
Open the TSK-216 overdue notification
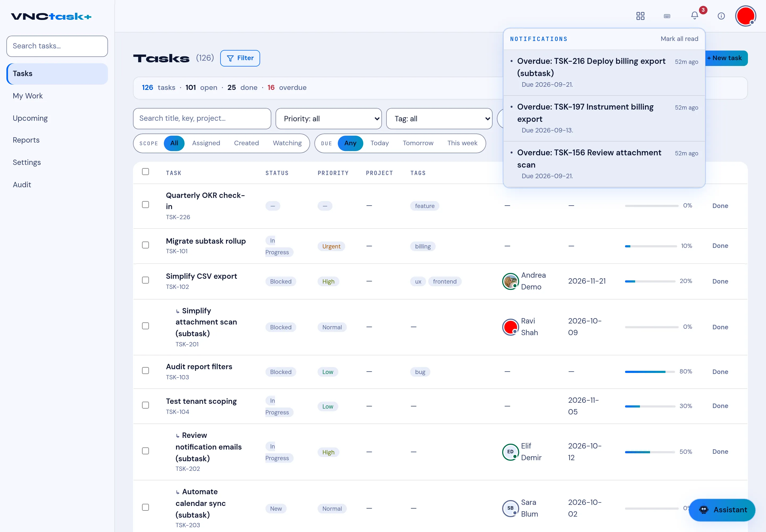click(604, 73)
